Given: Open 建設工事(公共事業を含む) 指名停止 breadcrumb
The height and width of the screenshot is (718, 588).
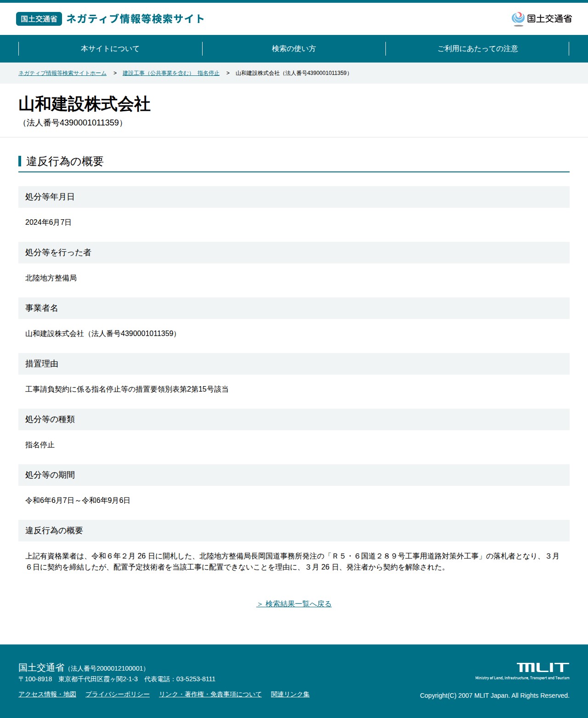Looking at the screenshot, I should point(171,73).
